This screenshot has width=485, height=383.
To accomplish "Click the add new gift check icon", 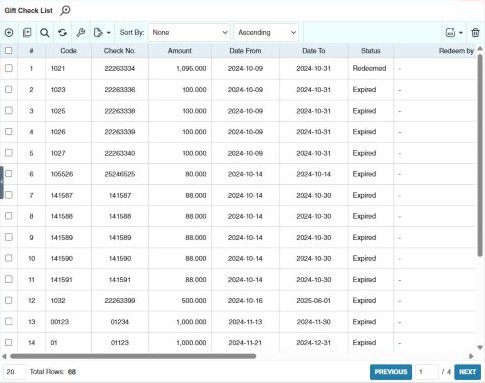I will click(x=9, y=33).
